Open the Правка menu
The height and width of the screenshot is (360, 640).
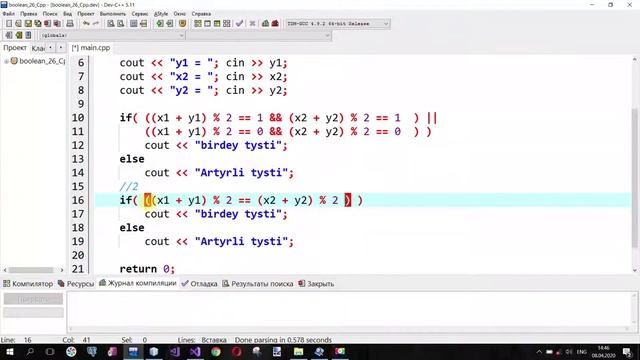pos(29,14)
